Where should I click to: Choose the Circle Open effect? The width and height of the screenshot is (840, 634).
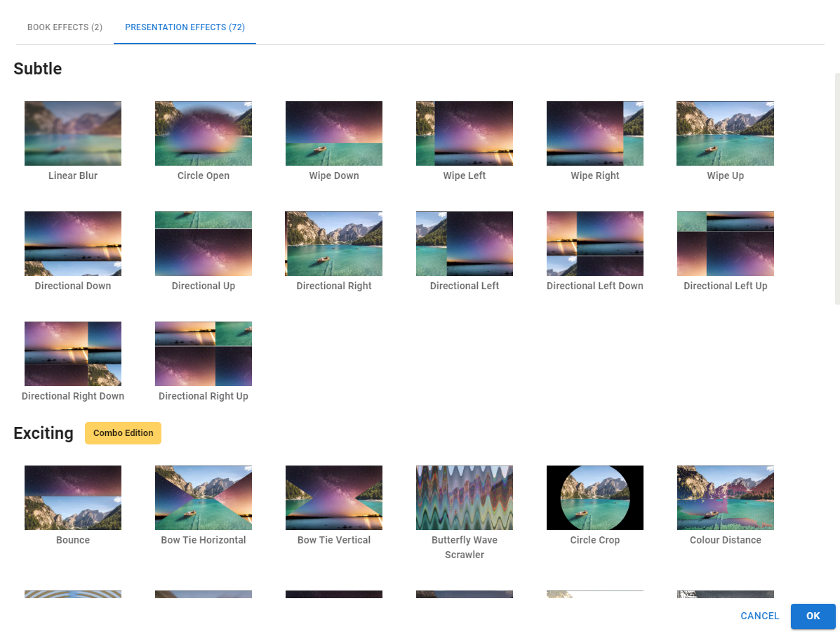(204, 133)
